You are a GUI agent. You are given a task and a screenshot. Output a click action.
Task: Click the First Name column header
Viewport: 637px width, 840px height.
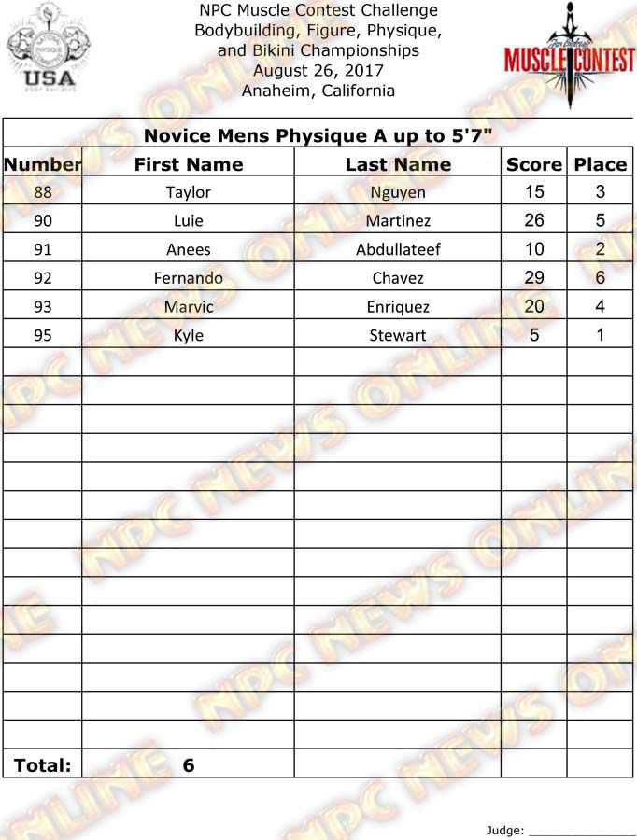pos(189,164)
